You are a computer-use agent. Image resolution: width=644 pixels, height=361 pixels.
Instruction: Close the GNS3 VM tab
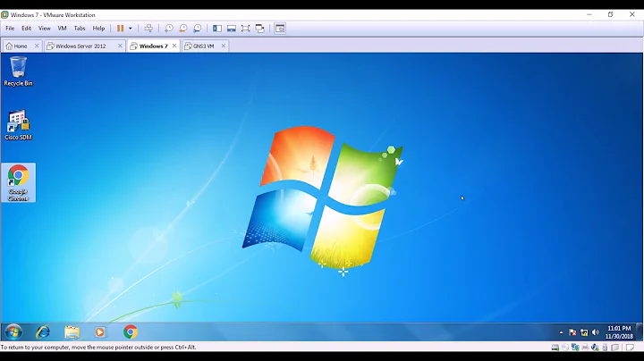point(224,46)
